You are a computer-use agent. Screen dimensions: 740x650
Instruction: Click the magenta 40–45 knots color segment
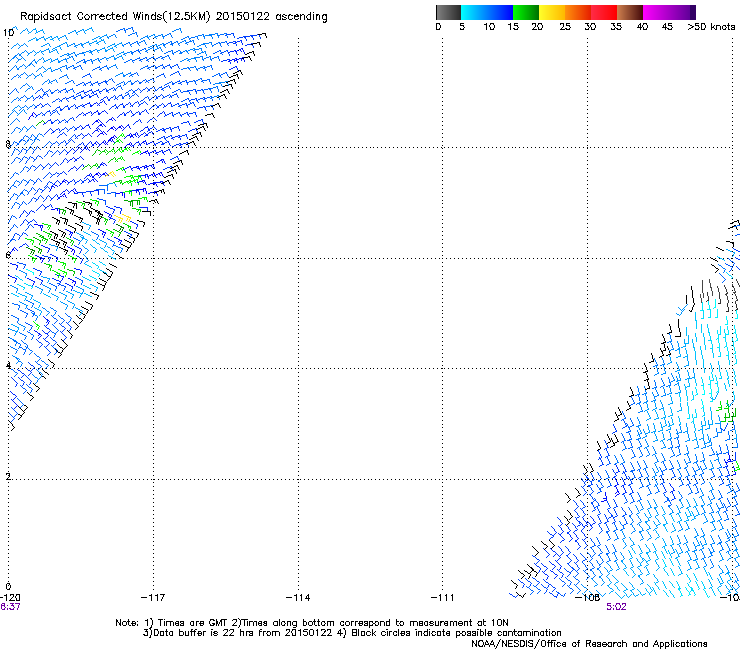pos(656,12)
